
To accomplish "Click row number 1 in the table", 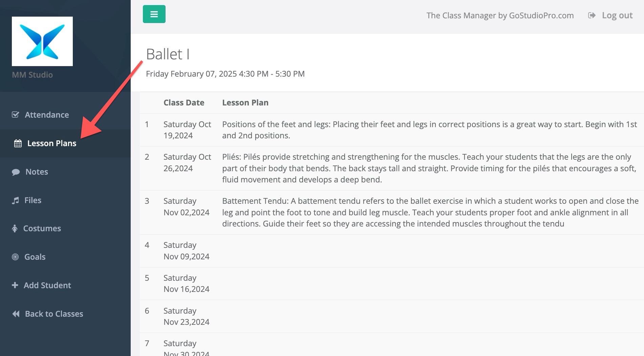I will 147,124.
